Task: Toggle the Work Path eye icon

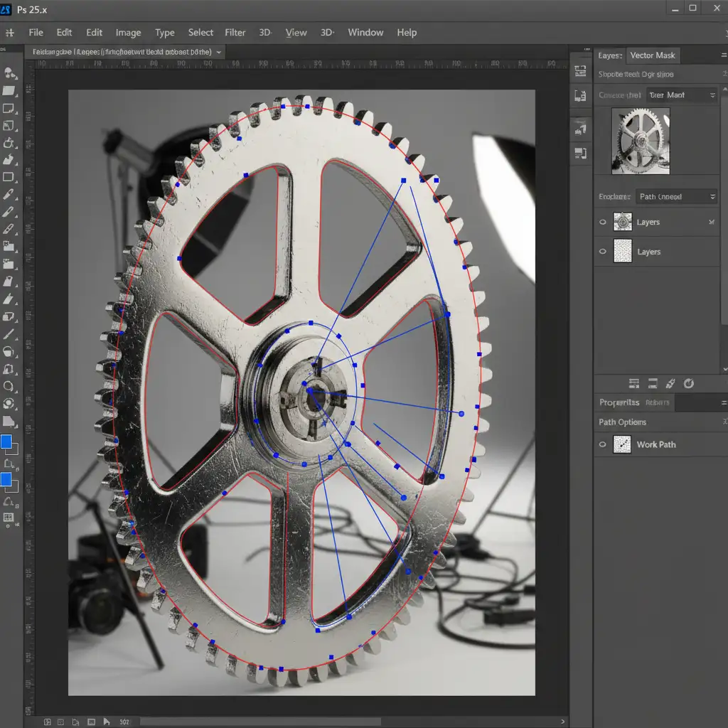Action: click(x=603, y=444)
